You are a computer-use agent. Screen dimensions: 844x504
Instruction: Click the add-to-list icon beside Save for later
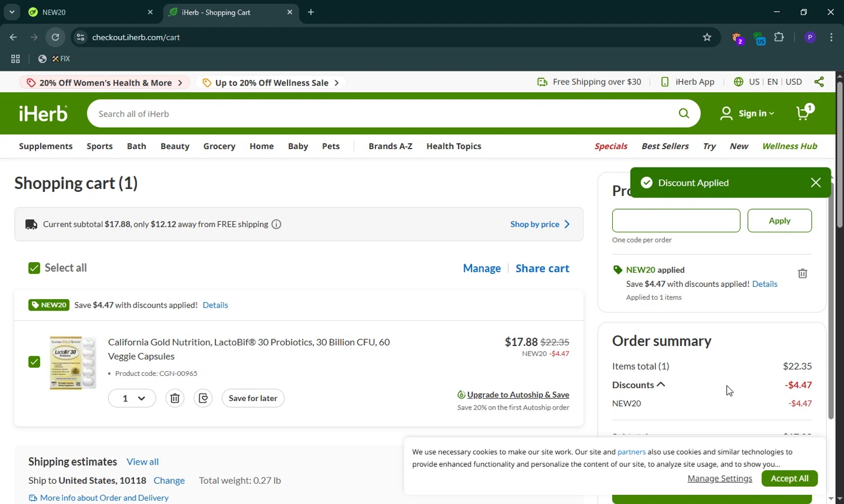(203, 398)
